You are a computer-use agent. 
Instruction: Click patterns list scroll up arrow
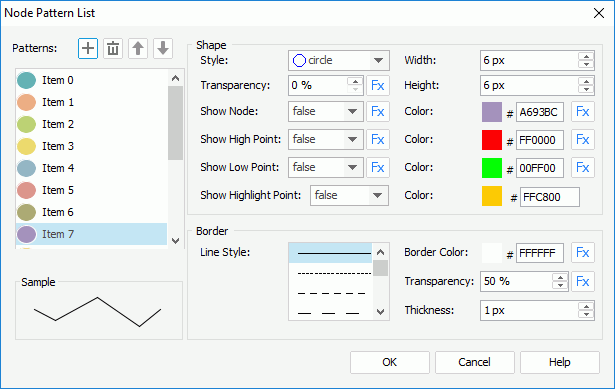pos(176,78)
